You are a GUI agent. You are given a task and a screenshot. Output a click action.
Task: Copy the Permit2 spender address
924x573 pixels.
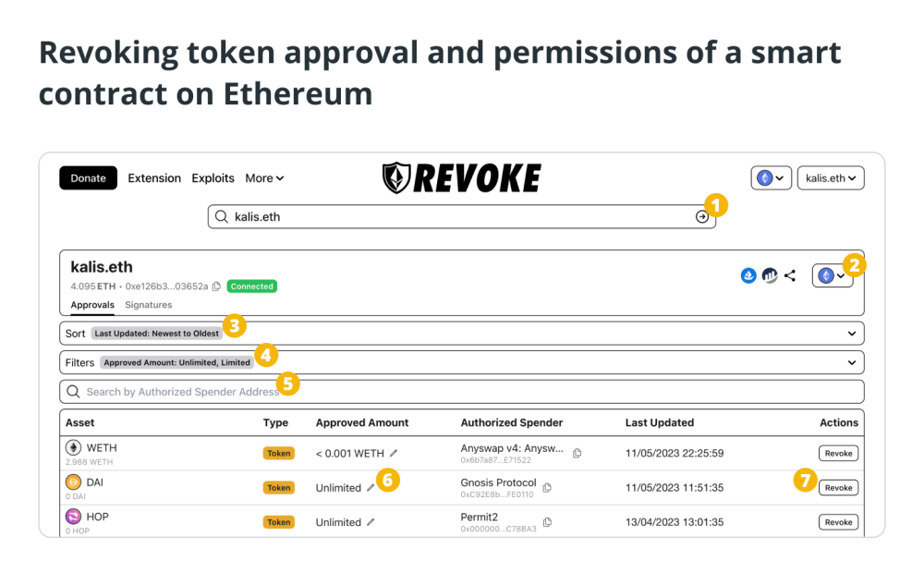tap(547, 522)
